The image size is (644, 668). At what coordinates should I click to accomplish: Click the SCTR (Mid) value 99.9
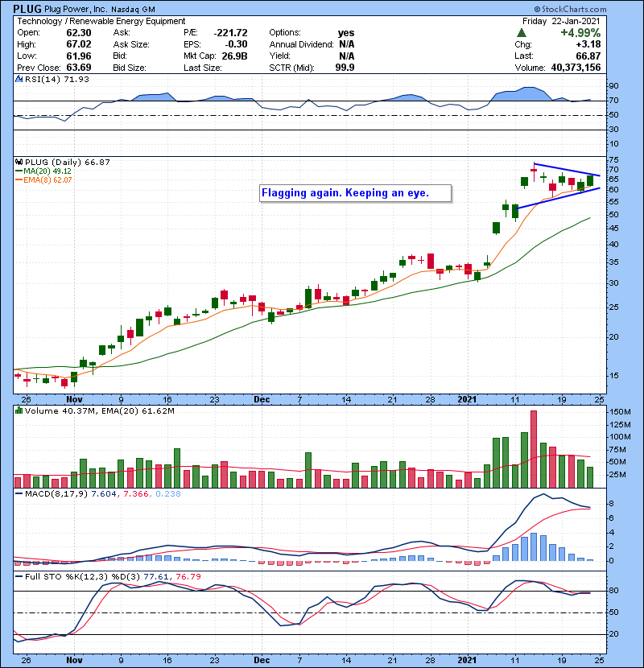coord(345,68)
